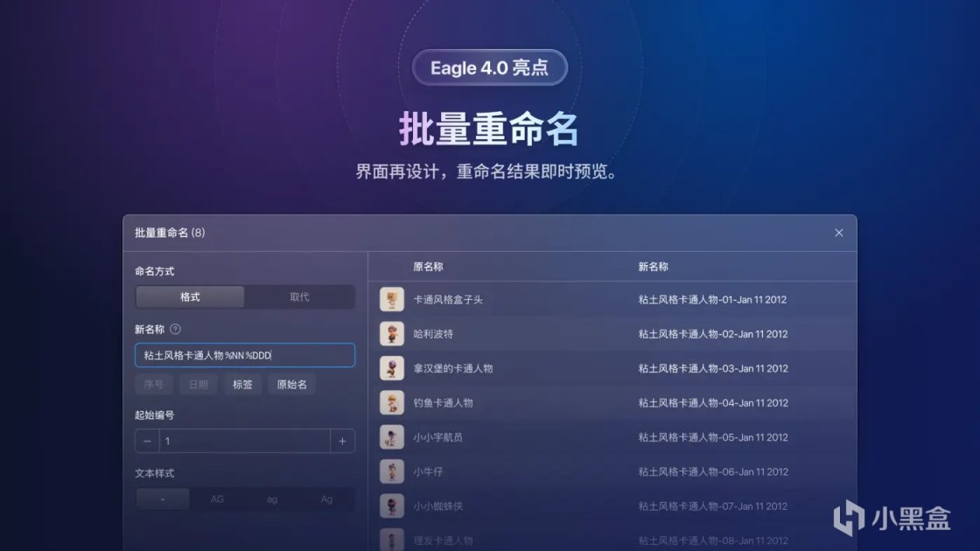
Task: Select thumbnail of 哈利波特 item
Action: coord(392,333)
